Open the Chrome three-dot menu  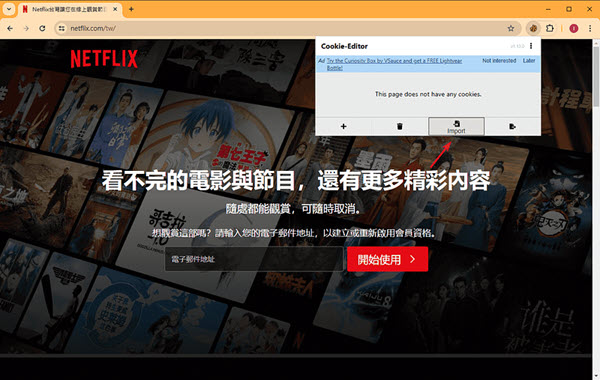590,28
